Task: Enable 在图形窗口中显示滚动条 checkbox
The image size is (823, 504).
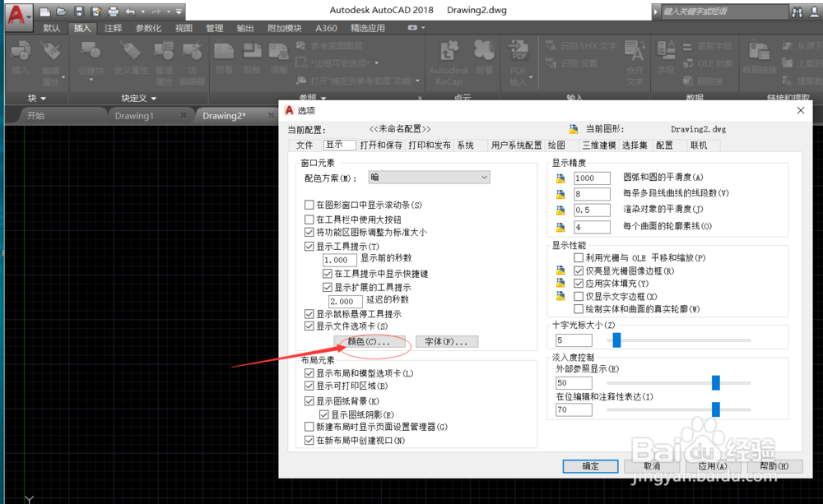Action: point(309,205)
